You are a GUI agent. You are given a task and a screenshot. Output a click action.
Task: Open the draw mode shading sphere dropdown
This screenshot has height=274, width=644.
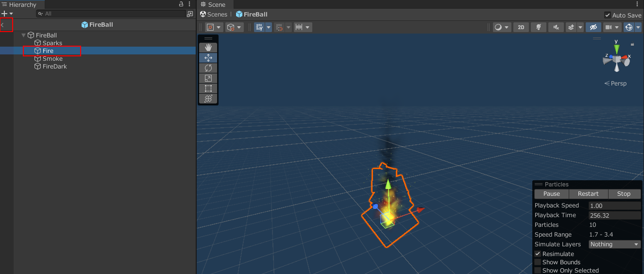(x=502, y=28)
